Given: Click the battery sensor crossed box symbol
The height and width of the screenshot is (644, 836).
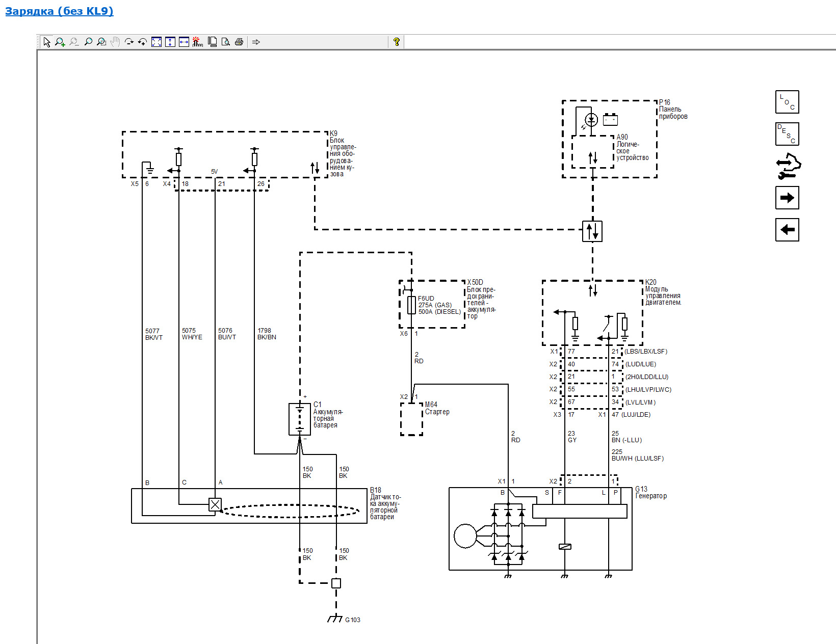Looking at the screenshot, I should [215, 504].
